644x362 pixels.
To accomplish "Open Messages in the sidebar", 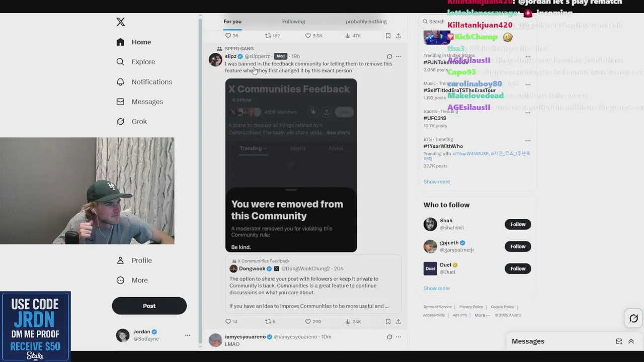I will 140,102.
